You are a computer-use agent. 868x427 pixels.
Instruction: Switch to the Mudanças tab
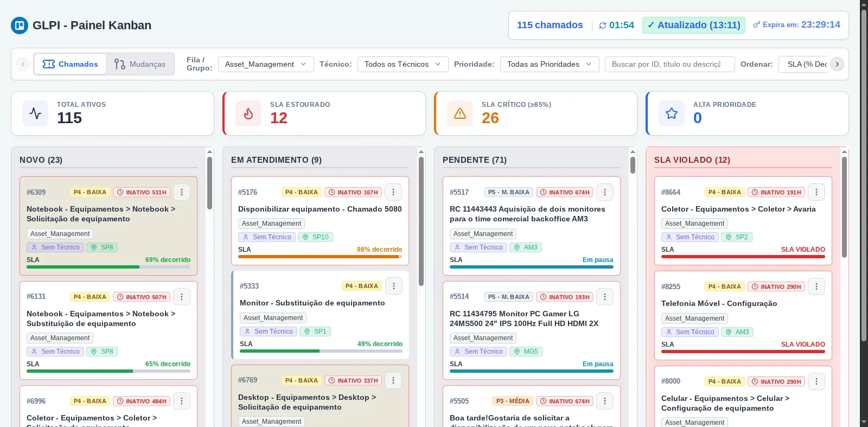tap(140, 64)
